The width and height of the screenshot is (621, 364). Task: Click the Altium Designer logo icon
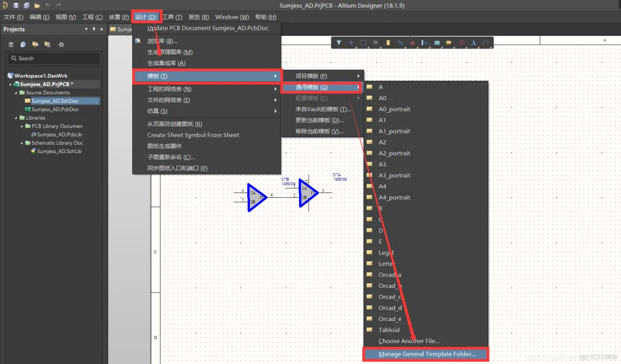click(5, 5)
